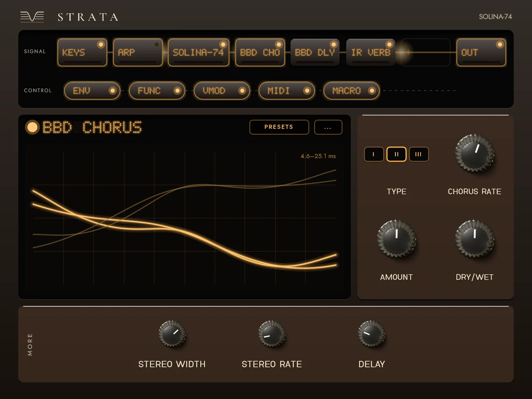Open the SOLINA-74 signal module
The height and width of the screenshot is (399, 532).
199,52
